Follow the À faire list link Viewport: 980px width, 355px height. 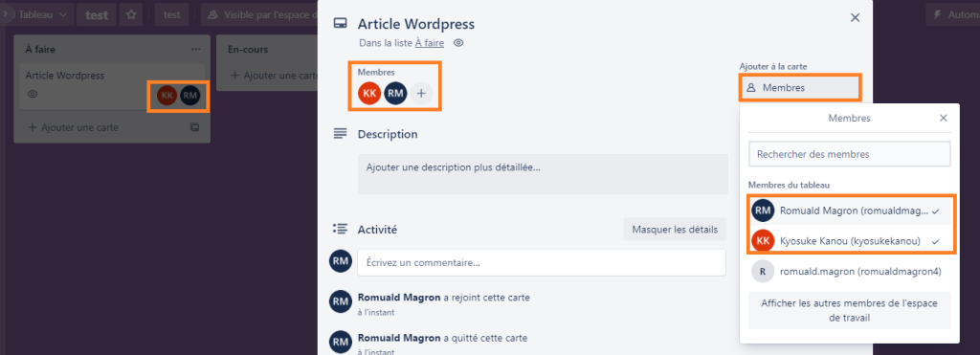coord(430,43)
